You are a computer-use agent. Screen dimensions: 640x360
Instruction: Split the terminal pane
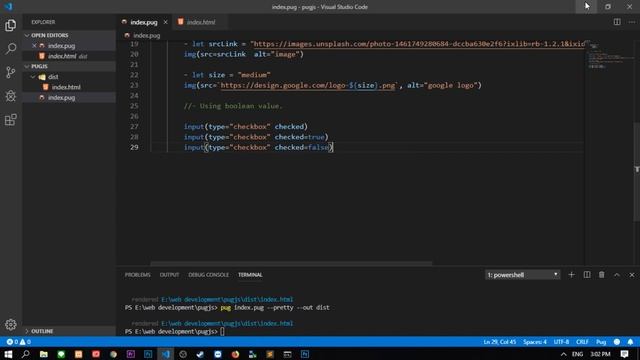coord(587,275)
